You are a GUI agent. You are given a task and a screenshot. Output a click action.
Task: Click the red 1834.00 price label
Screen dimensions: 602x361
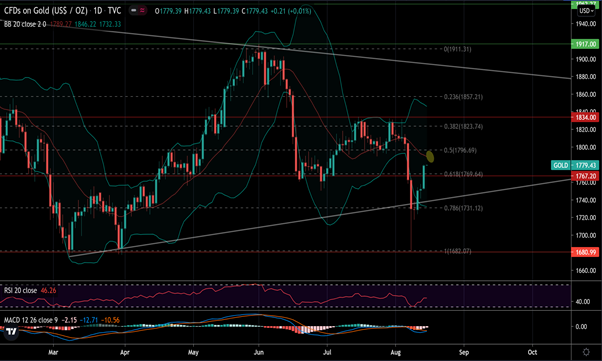(x=585, y=118)
